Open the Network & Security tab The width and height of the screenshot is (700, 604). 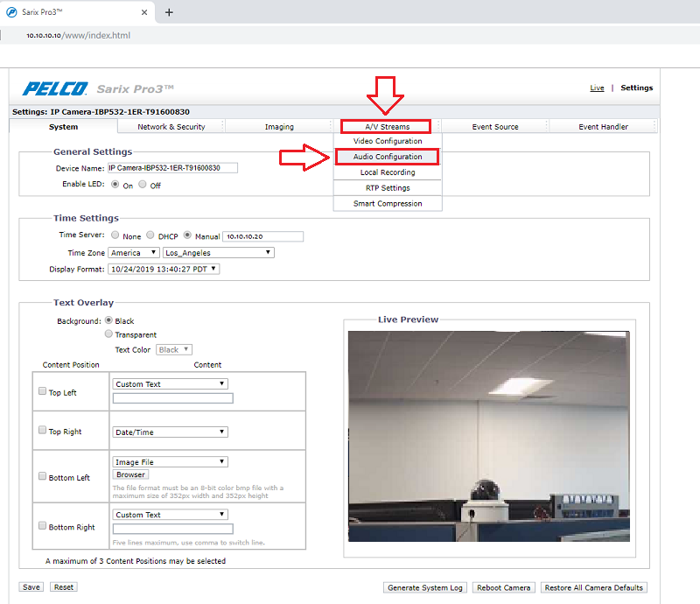(x=171, y=127)
